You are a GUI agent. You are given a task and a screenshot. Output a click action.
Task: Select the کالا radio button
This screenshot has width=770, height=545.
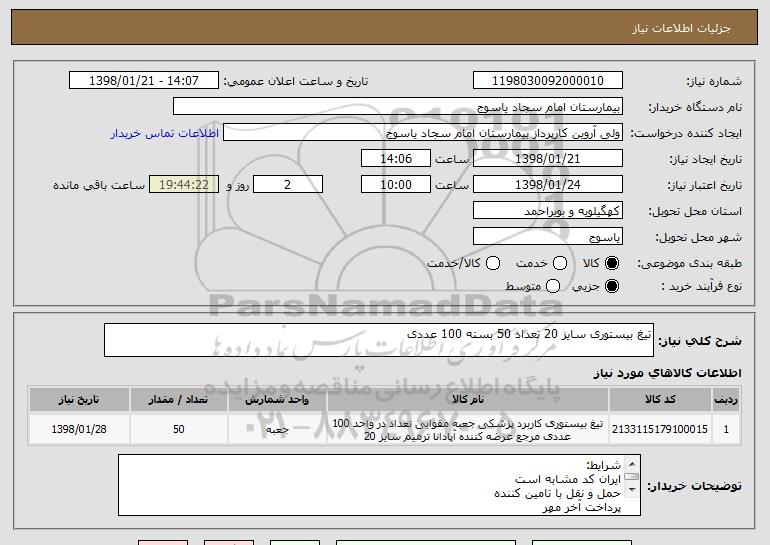(x=612, y=263)
